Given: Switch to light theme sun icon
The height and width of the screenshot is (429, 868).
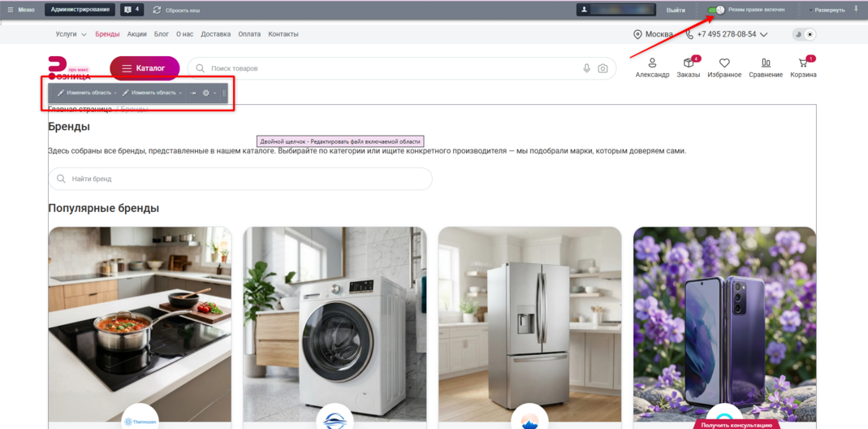Looking at the screenshot, I should tap(810, 34).
